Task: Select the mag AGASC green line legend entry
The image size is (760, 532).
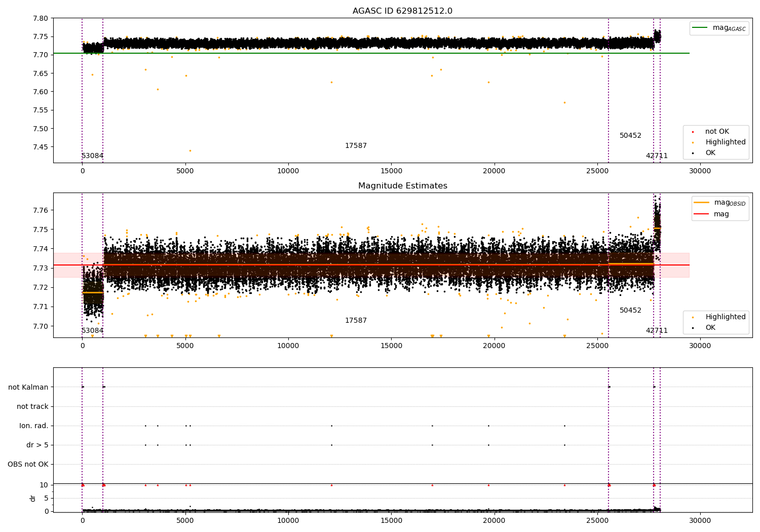Action: tap(719, 28)
